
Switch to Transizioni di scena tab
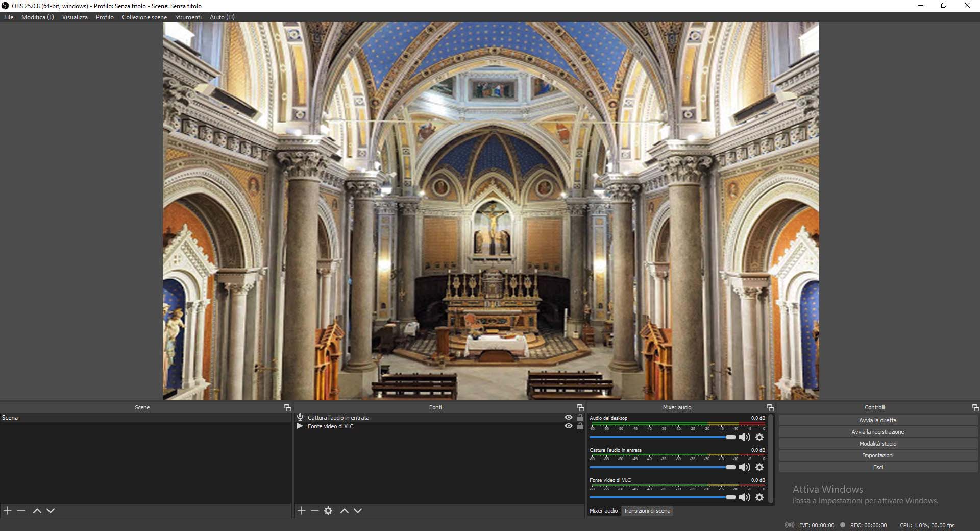(647, 511)
